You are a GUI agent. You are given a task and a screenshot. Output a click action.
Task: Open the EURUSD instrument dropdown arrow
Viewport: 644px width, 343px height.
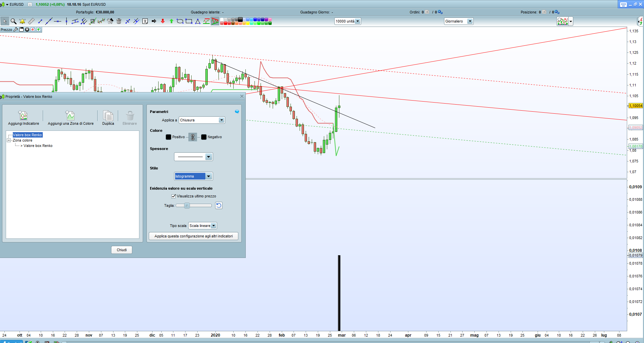click(7, 5)
